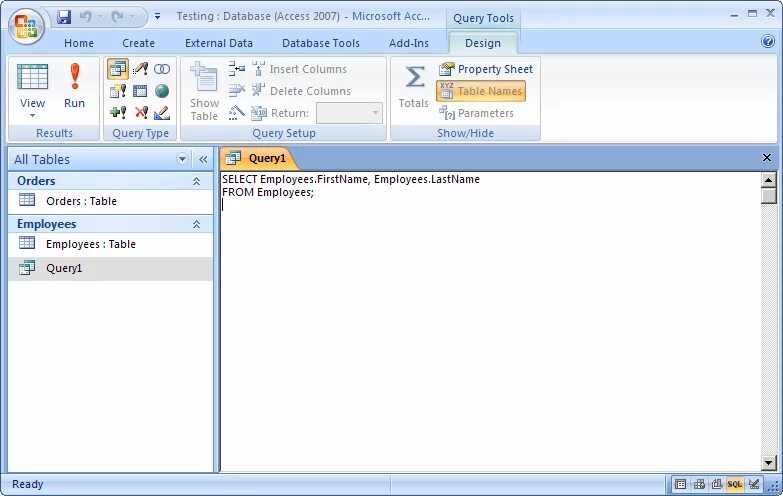Select Query1 in navigation pane
The width and height of the screenshot is (783, 496).
[x=110, y=268]
